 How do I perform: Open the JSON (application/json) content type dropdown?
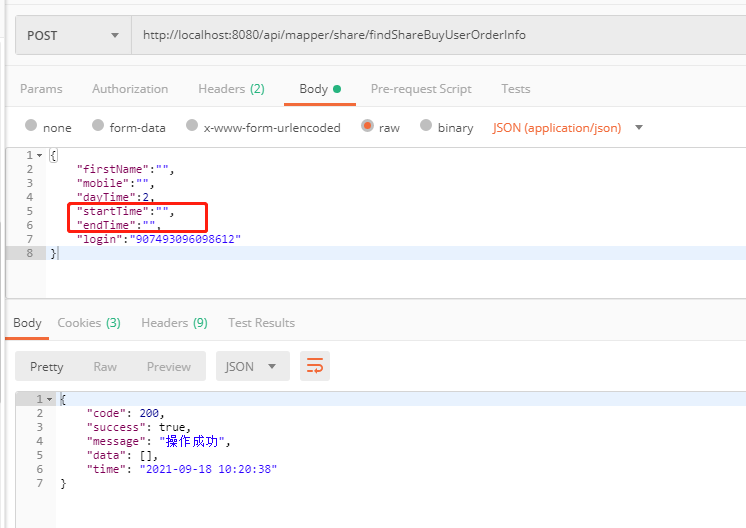click(x=568, y=127)
